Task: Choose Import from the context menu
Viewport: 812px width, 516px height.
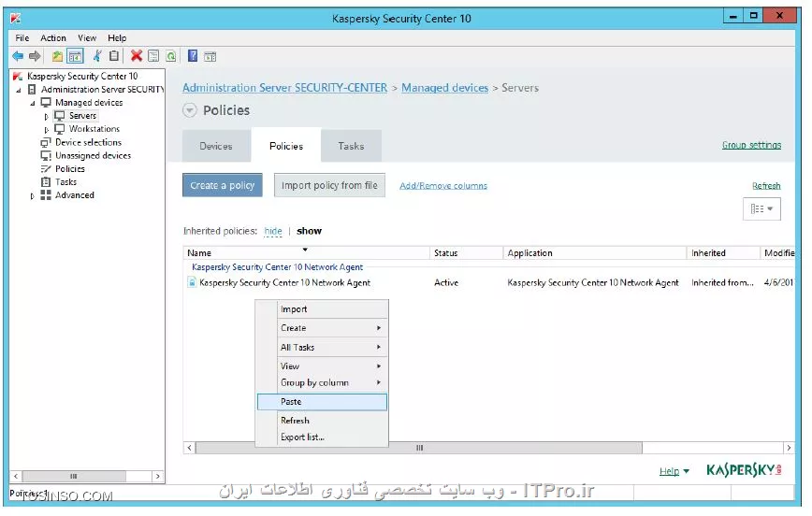Action: click(x=322, y=309)
